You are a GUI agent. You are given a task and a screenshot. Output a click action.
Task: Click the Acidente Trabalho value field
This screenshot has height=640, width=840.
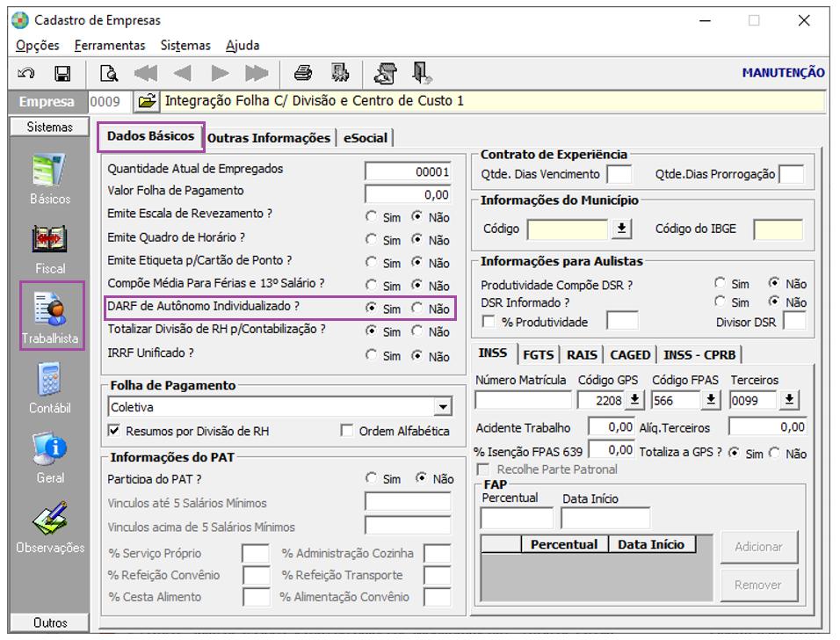point(612,427)
